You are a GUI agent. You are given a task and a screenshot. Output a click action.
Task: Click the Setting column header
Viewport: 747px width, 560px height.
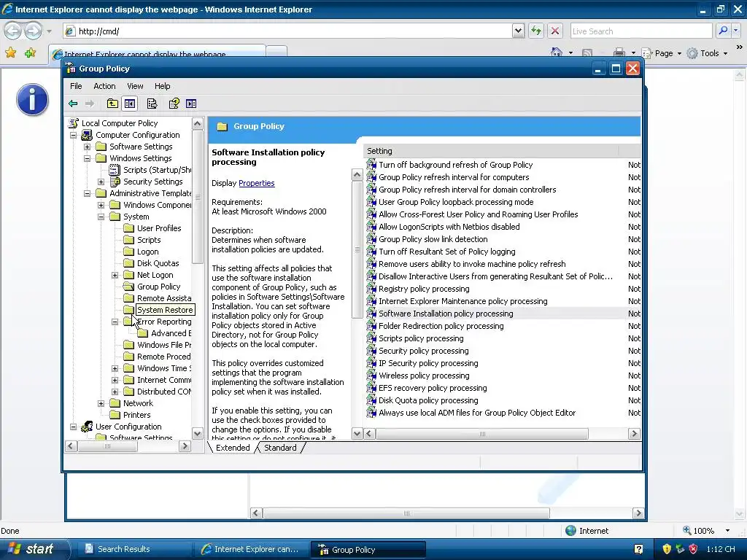[491, 151]
